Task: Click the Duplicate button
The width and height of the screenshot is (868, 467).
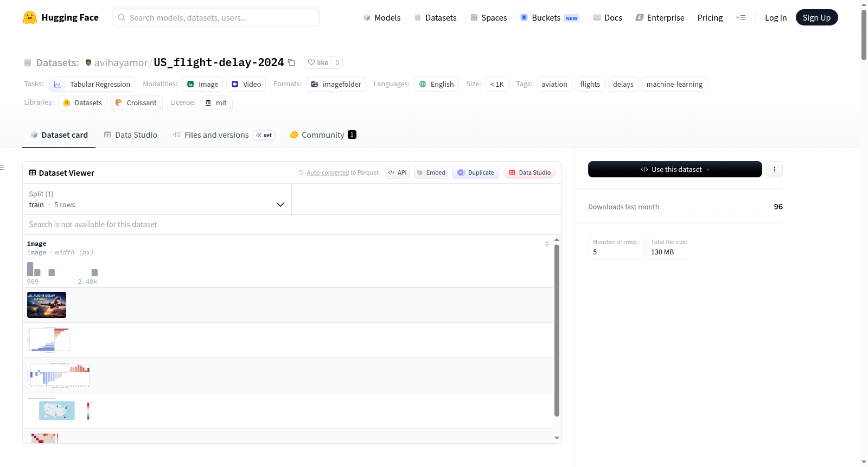Action: coord(476,172)
